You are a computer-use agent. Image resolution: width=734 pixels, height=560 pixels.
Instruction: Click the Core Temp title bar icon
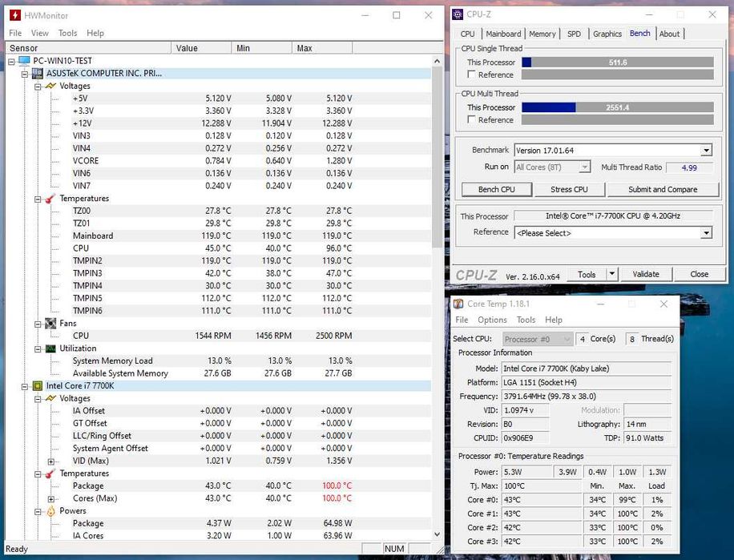click(x=458, y=304)
